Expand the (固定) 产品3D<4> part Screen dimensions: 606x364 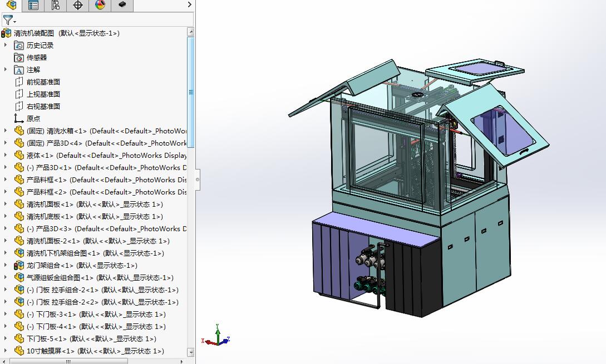click(x=6, y=143)
